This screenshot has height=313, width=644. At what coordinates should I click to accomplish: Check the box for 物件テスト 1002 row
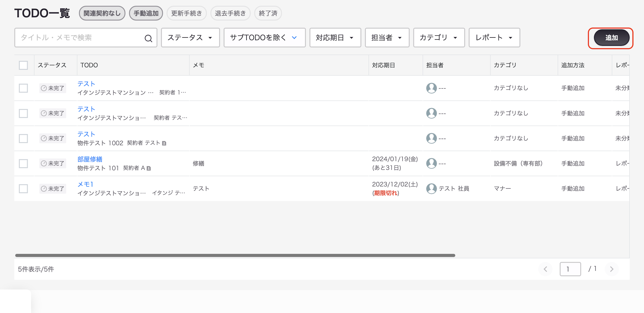tap(23, 138)
